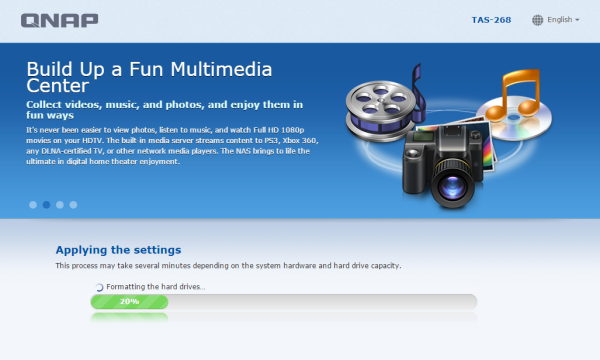The image size is (600, 360).
Task: Click the camera icon in banner
Action: tap(443, 166)
